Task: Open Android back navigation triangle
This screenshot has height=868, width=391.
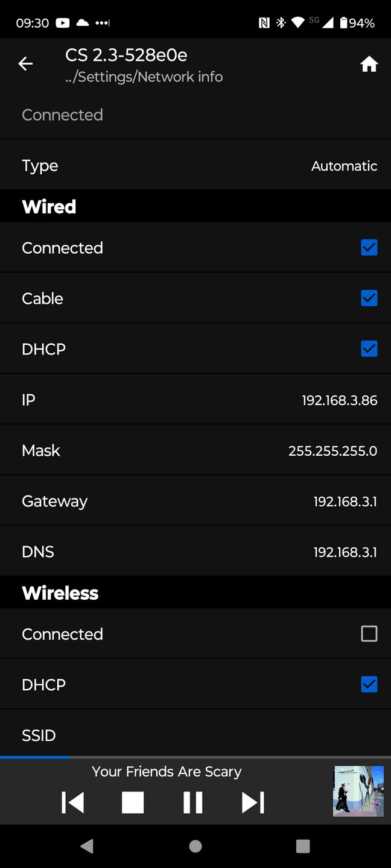Action: 87,846
